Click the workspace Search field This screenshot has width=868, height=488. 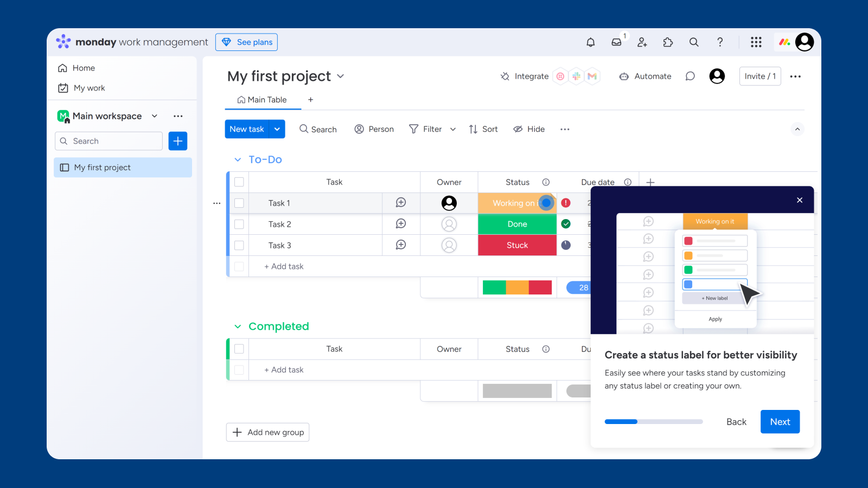[109, 141]
